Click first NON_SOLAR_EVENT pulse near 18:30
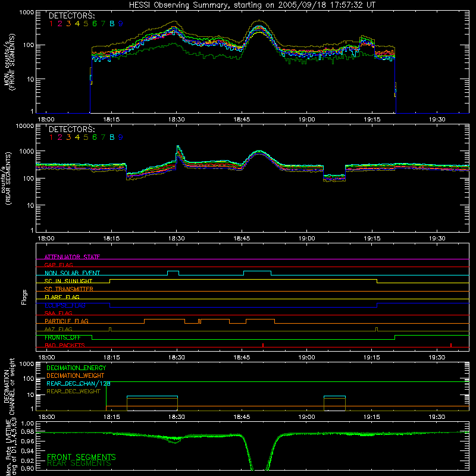Image resolution: width=476 pixels, height=476 pixels. [173, 273]
